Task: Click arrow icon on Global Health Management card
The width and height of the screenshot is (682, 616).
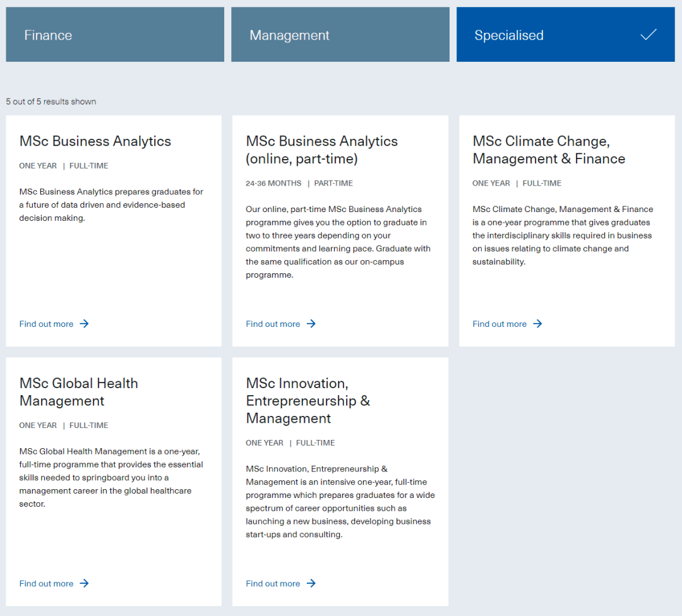Action: coord(84,583)
